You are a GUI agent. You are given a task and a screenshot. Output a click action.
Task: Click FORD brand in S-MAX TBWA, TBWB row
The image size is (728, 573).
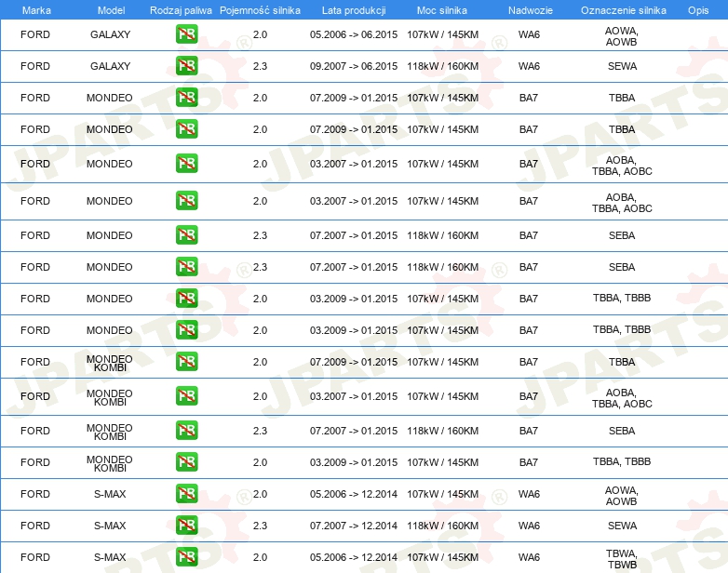click(x=35, y=557)
